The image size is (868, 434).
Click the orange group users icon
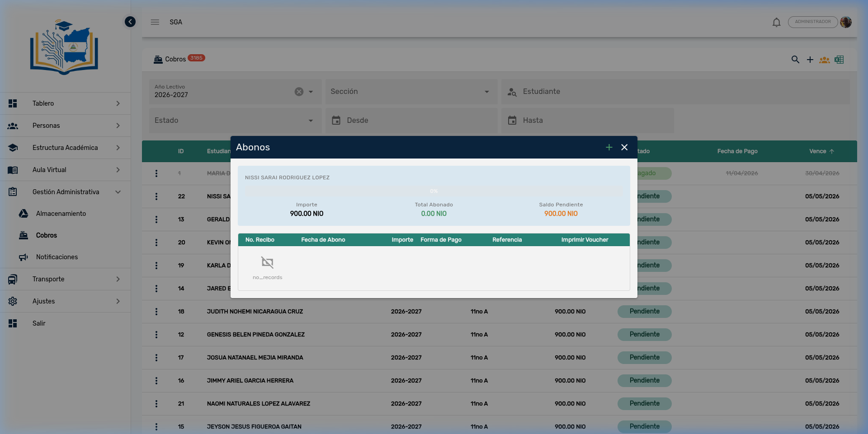(824, 60)
